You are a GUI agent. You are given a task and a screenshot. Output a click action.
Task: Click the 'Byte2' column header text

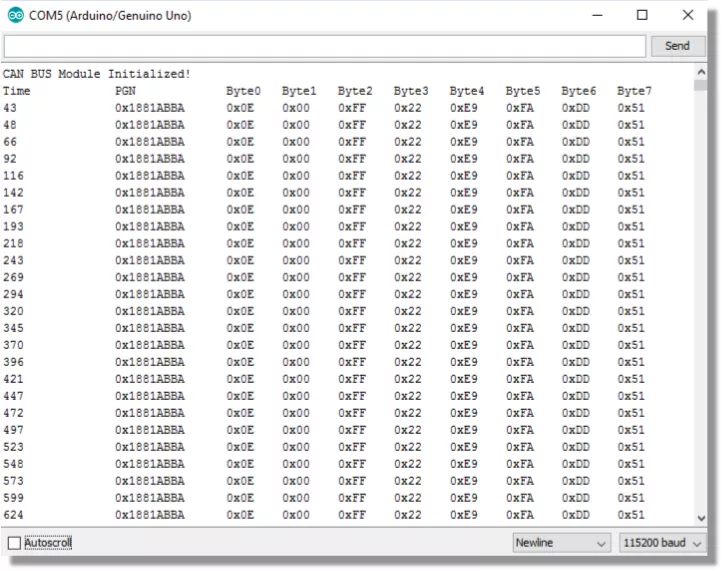tap(355, 91)
